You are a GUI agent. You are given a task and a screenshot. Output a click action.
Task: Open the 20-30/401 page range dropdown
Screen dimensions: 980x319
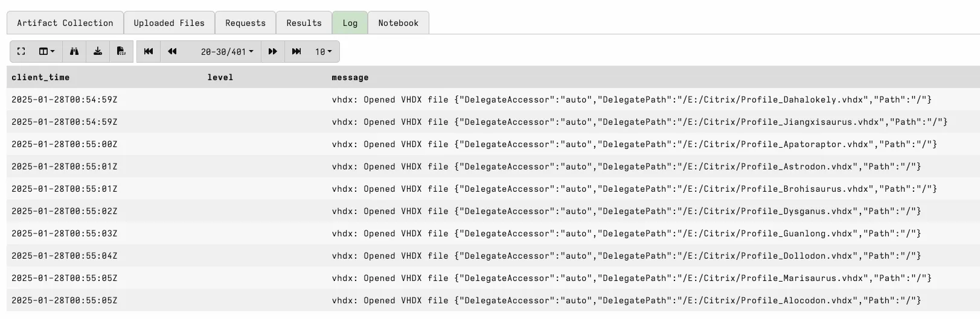tap(227, 52)
